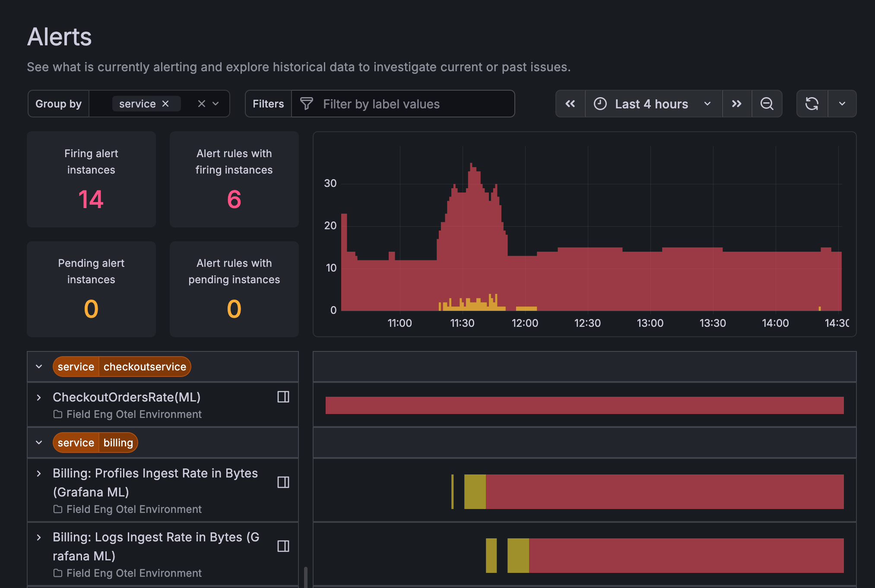Open split view for Billing: Profiles Ingest Rate
This screenshot has height=588, width=875.
pos(283,482)
